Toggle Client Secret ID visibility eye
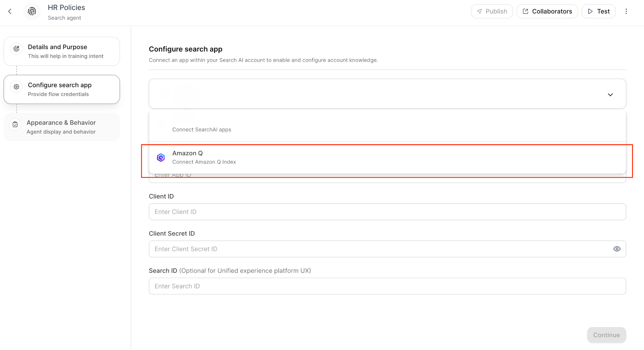Viewport: 644px width, 350px height. coord(617,249)
